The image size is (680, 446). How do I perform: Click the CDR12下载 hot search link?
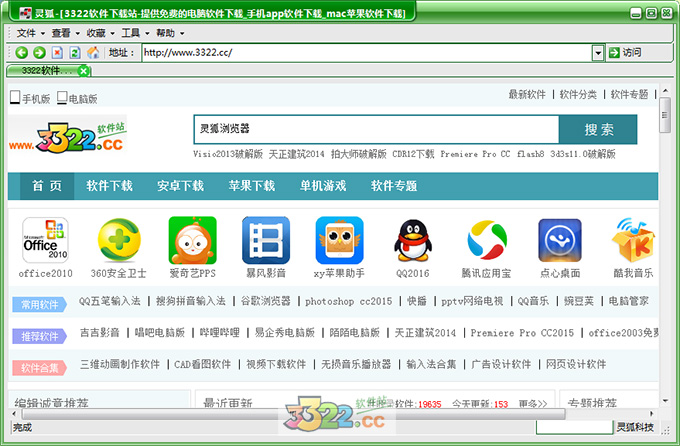413,154
